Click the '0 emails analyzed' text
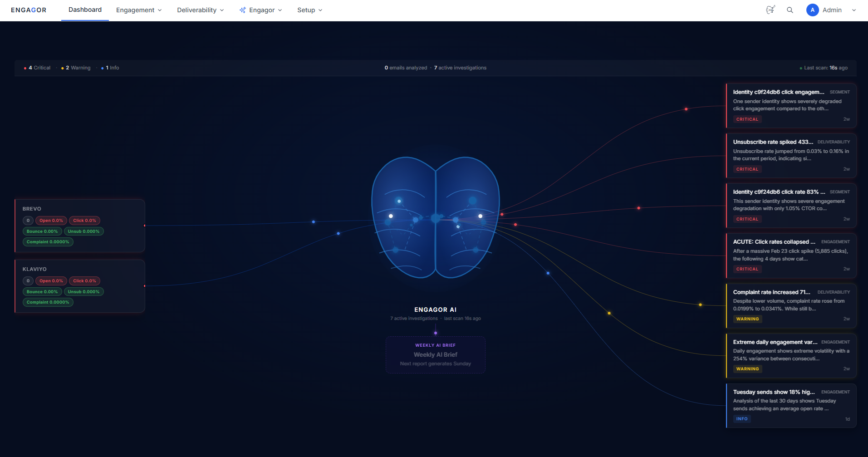Screen dimensions: 868x457 tap(406, 68)
